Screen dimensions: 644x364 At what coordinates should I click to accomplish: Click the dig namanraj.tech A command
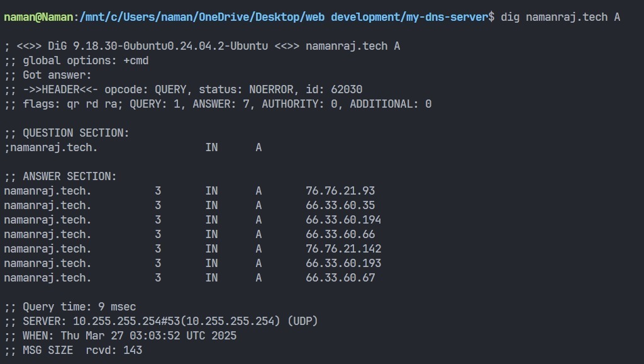[x=560, y=17]
